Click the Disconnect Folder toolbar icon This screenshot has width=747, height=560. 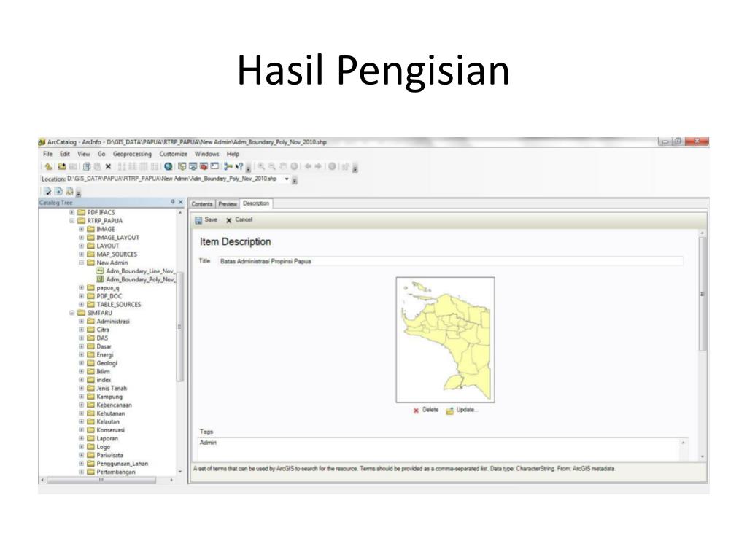click(x=73, y=167)
